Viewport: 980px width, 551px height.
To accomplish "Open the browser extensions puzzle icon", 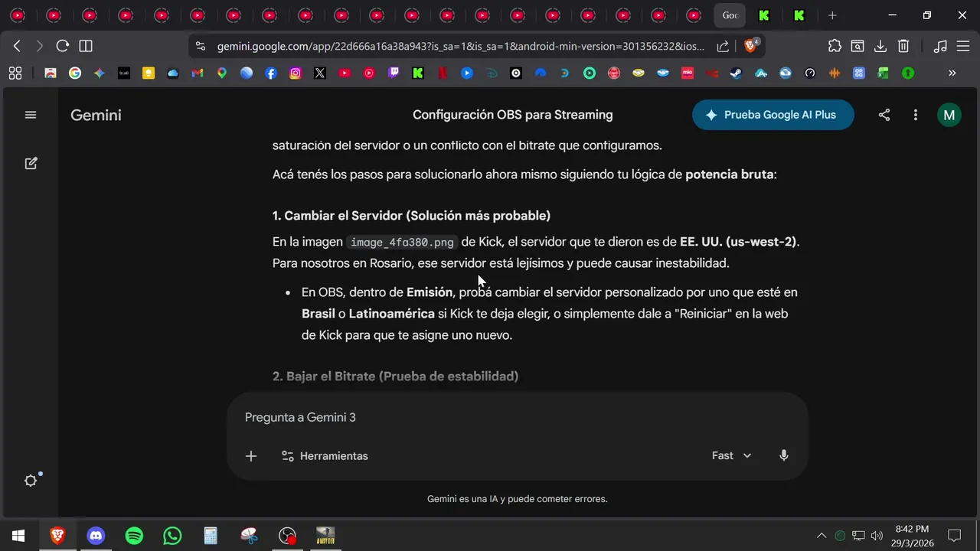I will tap(835, 46).
